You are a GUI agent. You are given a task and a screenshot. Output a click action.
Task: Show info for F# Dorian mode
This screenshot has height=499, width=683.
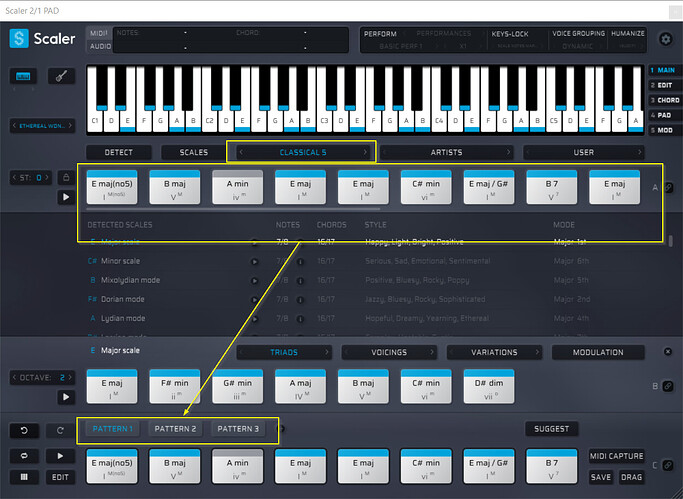(x=300, y=300)
